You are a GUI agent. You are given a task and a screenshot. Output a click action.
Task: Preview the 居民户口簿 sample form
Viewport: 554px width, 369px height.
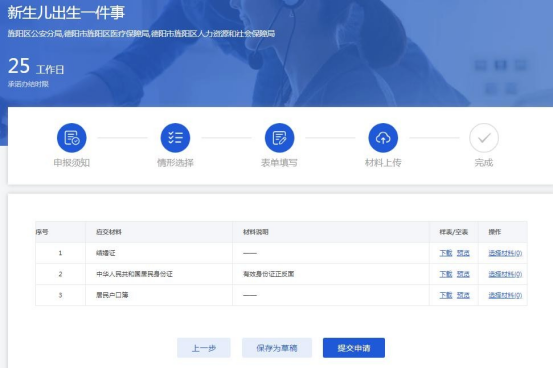(x=463, y=295)
